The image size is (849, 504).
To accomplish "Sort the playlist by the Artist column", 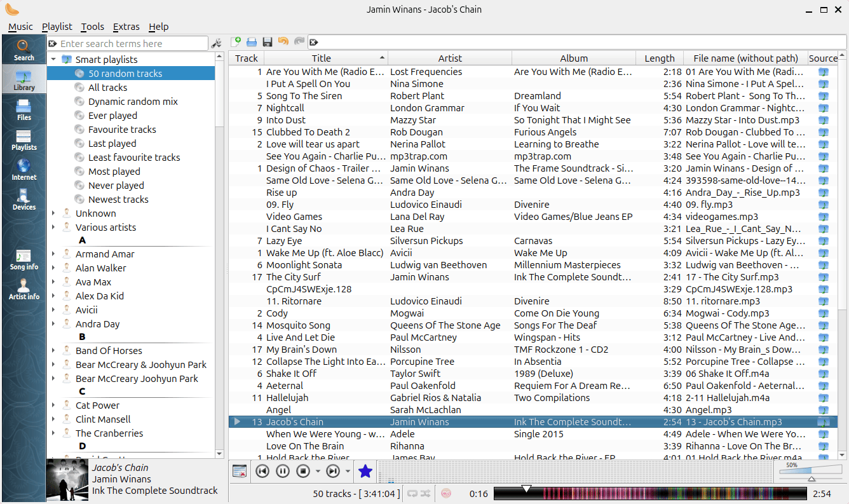I will coord(449,58).
